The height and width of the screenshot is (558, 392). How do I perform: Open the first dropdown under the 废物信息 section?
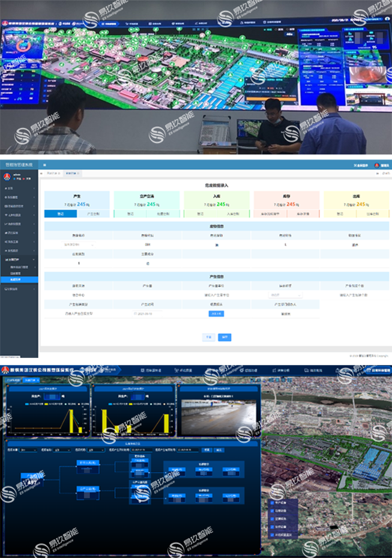pos(78,245)
